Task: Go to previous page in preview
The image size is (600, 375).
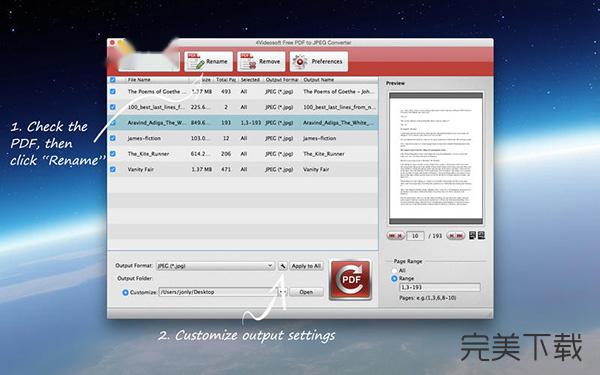Action: point(400,236)
